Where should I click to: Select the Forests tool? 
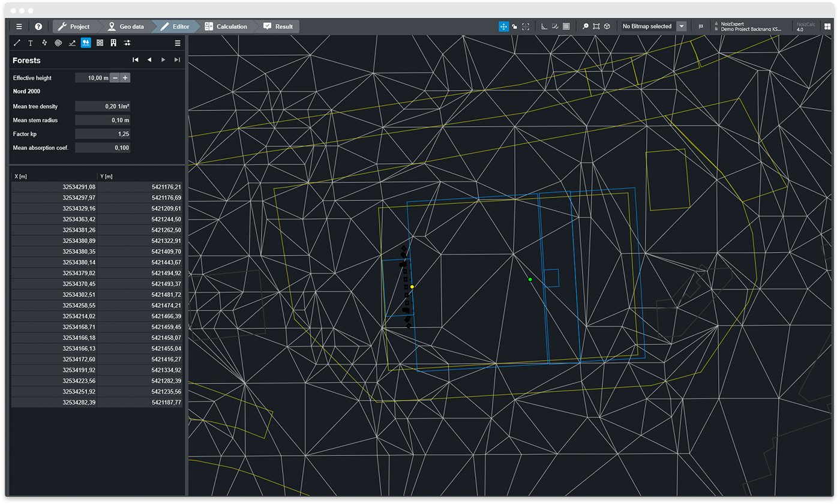(x=86, y=43)
